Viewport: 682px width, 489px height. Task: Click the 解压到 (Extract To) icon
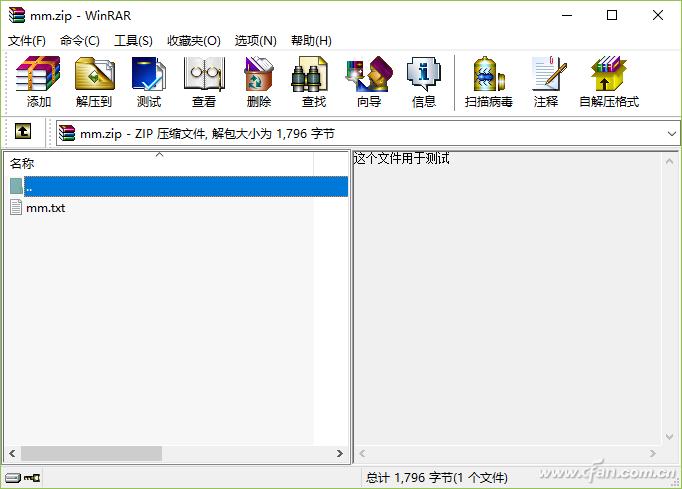click(94, 82)
